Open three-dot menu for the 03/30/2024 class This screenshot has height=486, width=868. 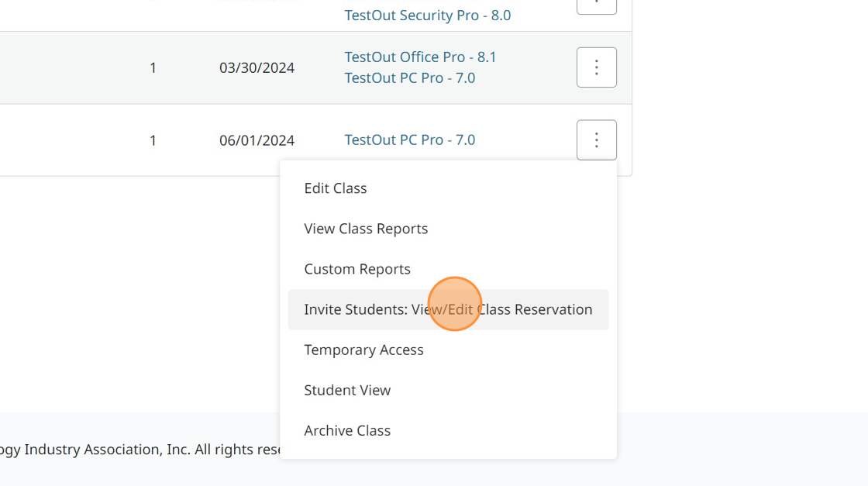tap(596, 67)
